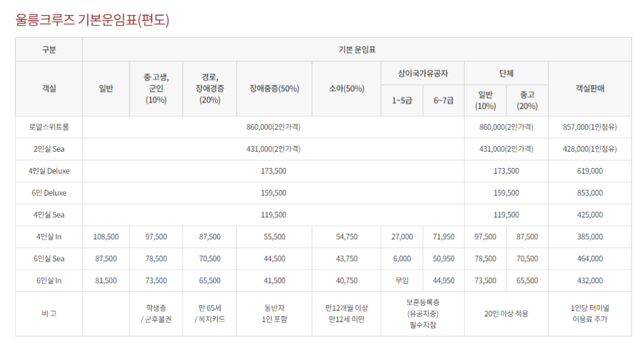Select the '27,000' veteran fare cell
The width and height of the screenshot is (644, 344).
[x=402, y=237]
